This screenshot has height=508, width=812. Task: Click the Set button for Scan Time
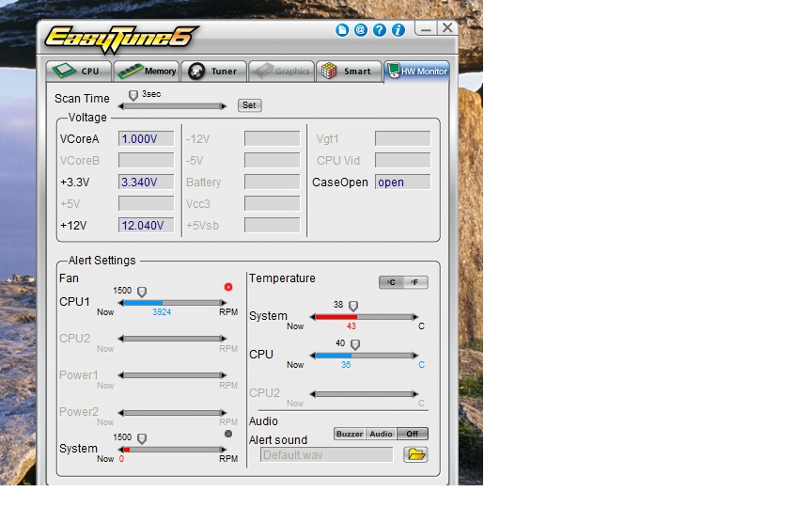[x=250, y=105]
